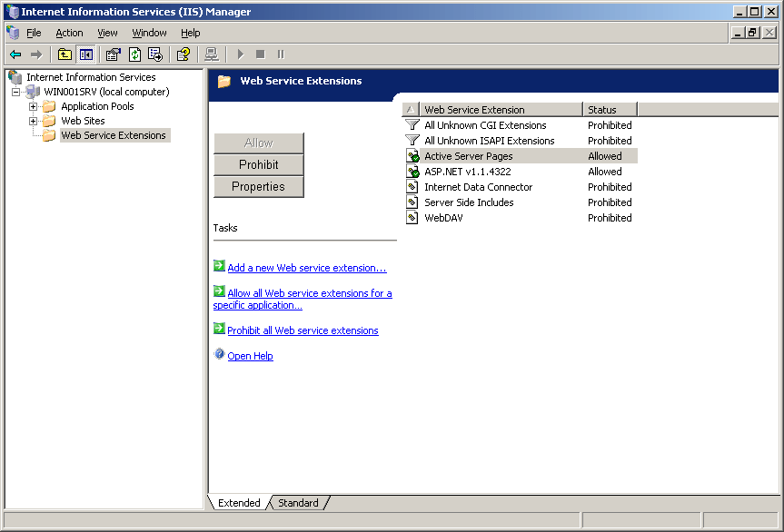
Task: Open the Action menu
Action: click(x=69, y=33)
